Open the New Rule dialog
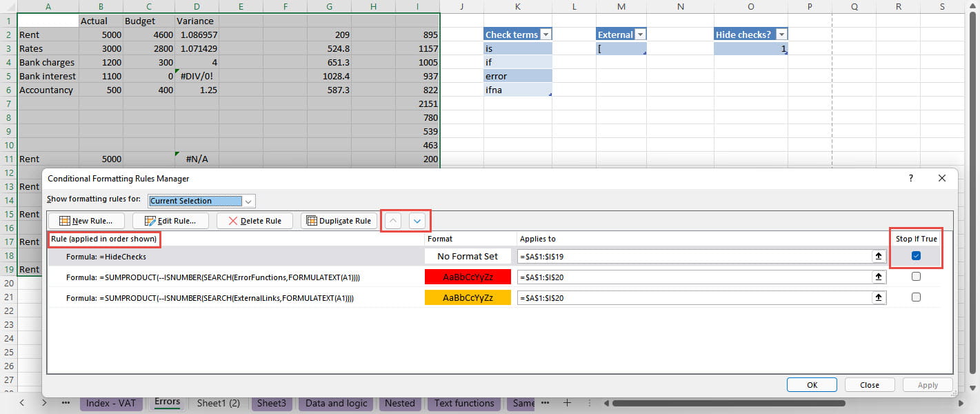Image resolution: width=980 pixels, height=414 pixels. 86,221
